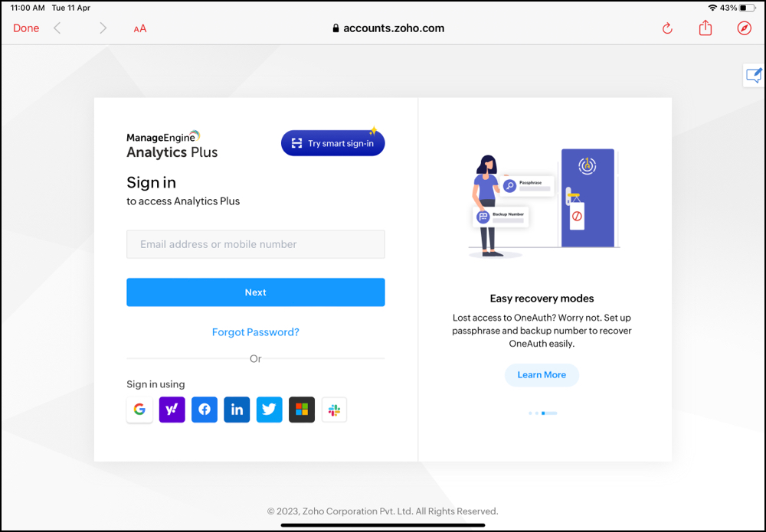Sign in using Google icon

click(139, 410)
